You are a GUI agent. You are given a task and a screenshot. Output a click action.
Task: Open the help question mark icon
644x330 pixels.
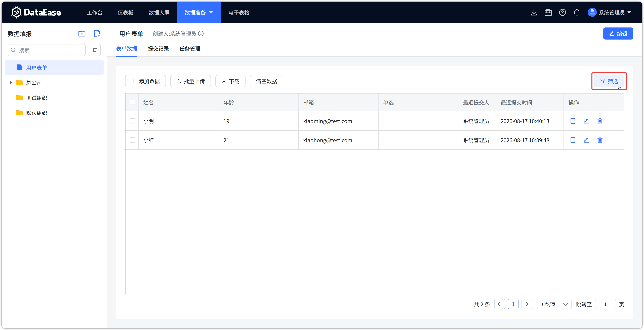pyautogui.click(x=562, y=12)
